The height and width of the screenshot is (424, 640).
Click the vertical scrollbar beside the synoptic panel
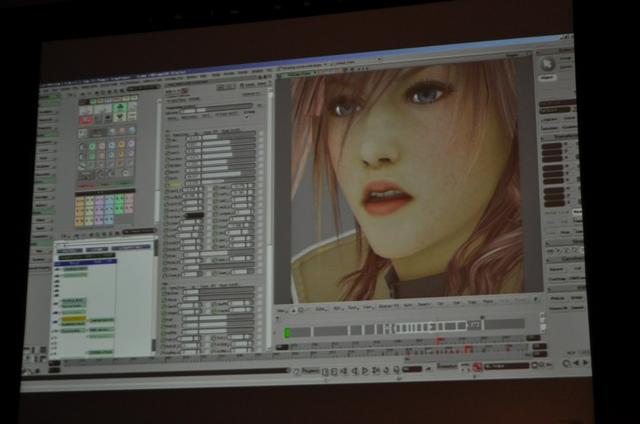click(x=157, y=159)
